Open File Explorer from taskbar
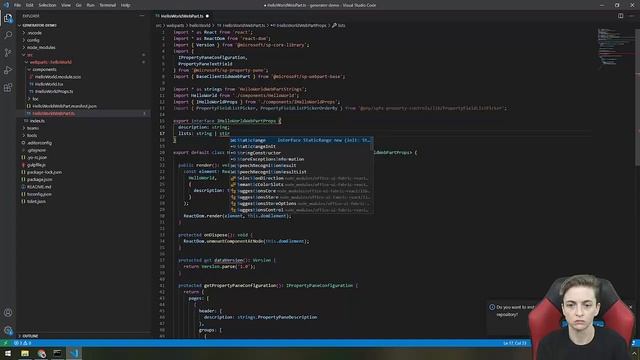 25,353
